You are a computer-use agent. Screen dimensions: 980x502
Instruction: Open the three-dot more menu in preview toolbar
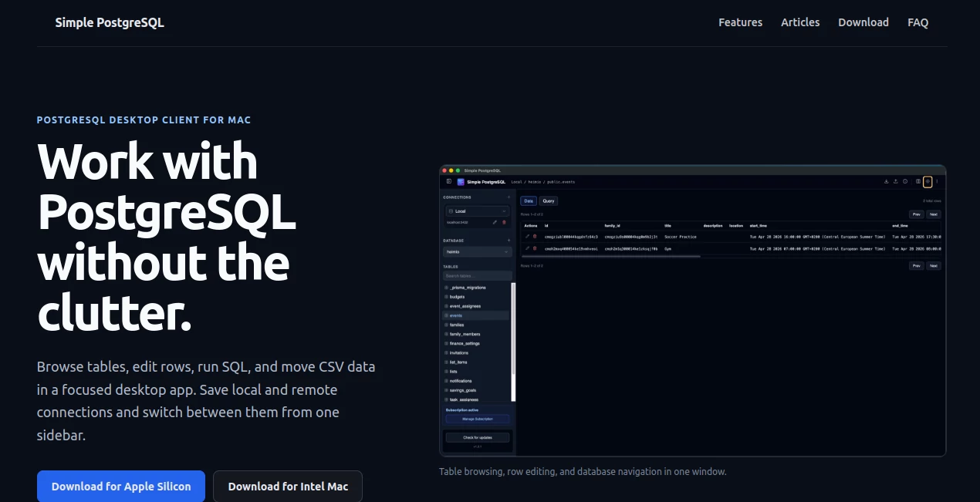click(x=937, y=181)
